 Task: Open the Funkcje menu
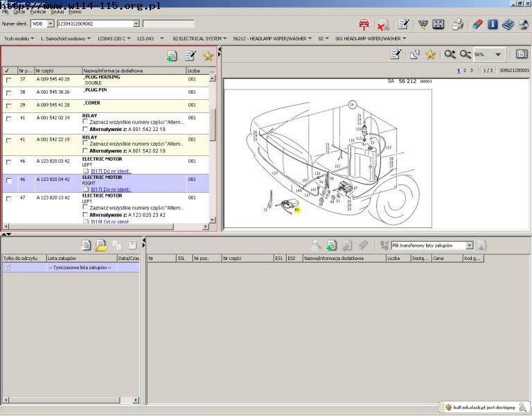37,12
